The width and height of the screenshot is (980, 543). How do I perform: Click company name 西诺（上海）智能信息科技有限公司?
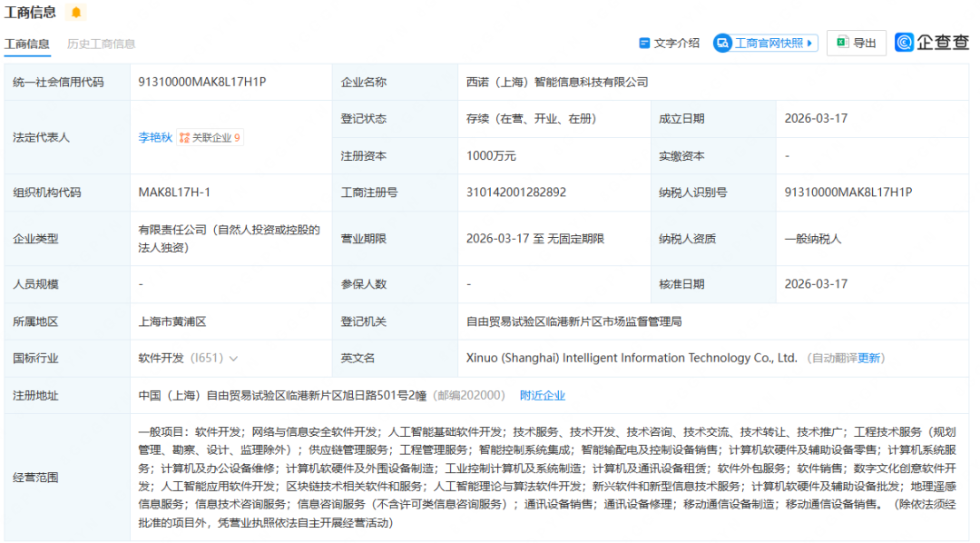pyautogui.click(x=557, y=82)
